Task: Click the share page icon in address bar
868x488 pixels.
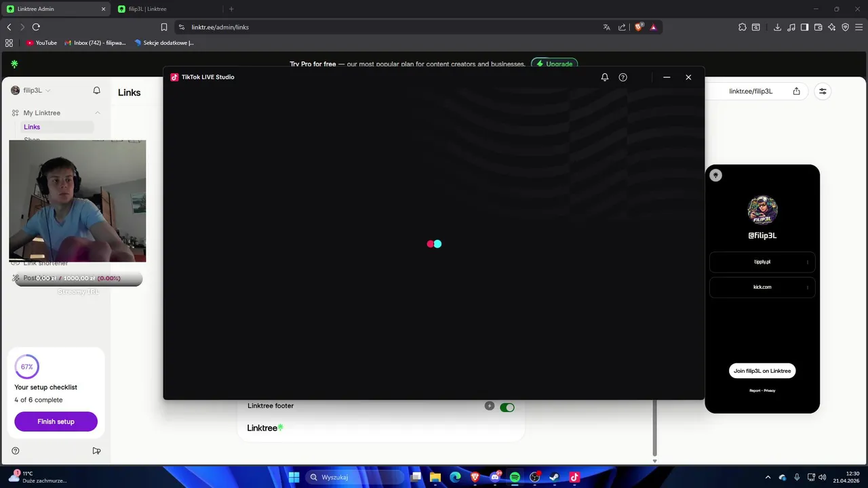Action: (623, 27)
